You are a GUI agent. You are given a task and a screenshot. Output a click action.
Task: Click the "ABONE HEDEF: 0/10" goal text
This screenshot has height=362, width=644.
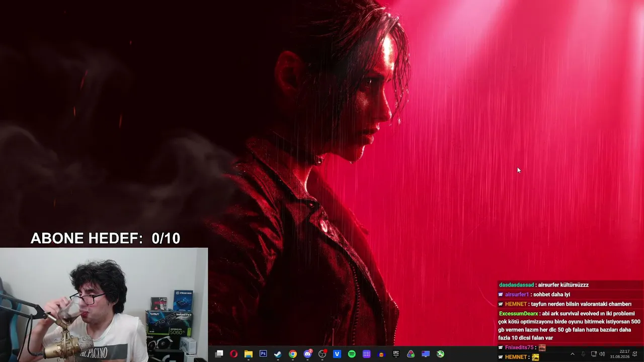(x=105, y=238)
